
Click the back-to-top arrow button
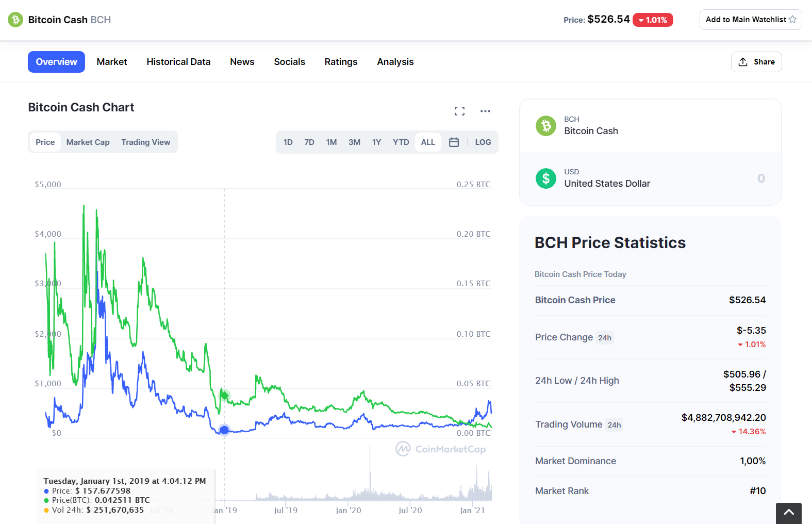789,513
